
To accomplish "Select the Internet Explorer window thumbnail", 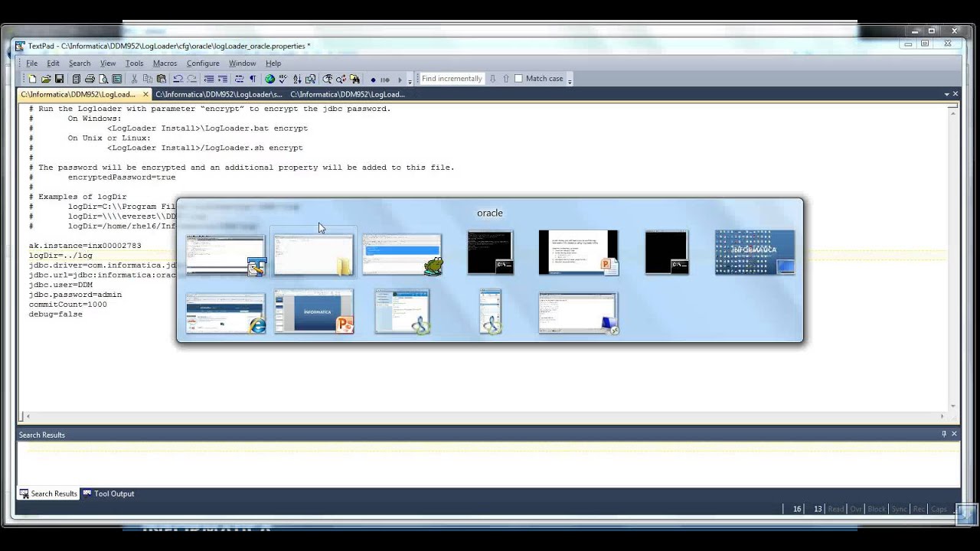I will [226, 313].
